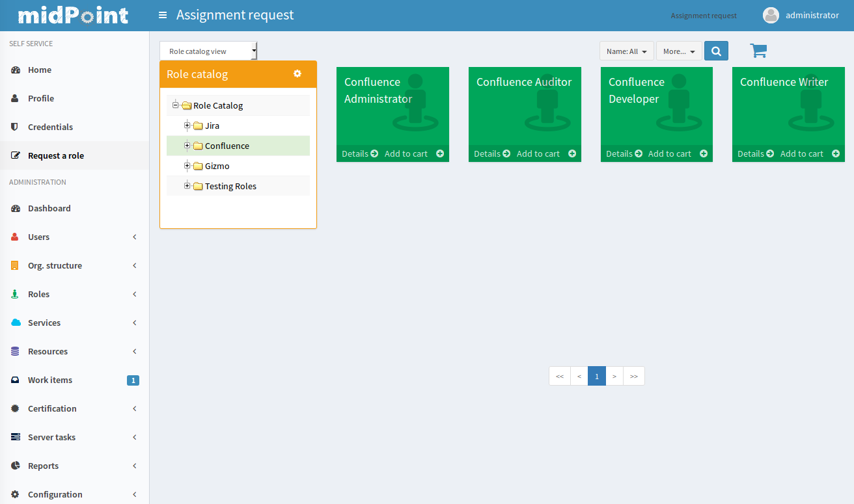Click the midPoint logo

point(73,15)
